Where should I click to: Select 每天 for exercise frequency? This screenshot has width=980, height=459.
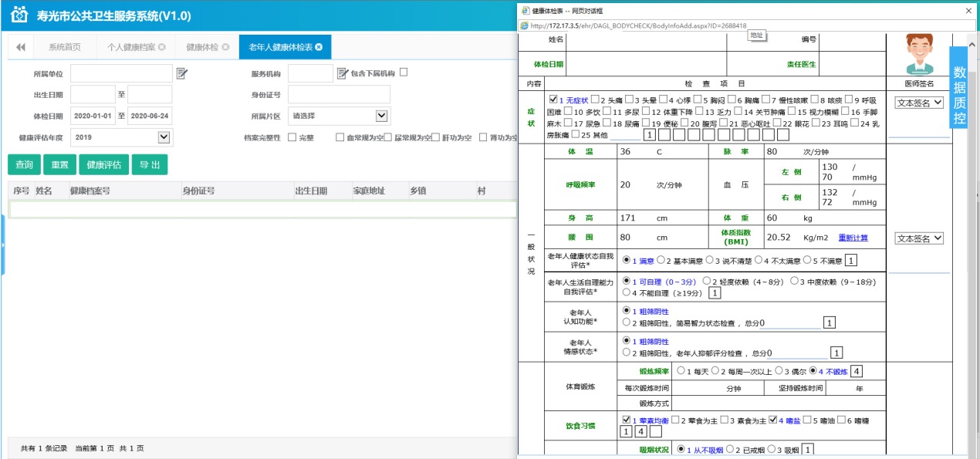[681, 371]
